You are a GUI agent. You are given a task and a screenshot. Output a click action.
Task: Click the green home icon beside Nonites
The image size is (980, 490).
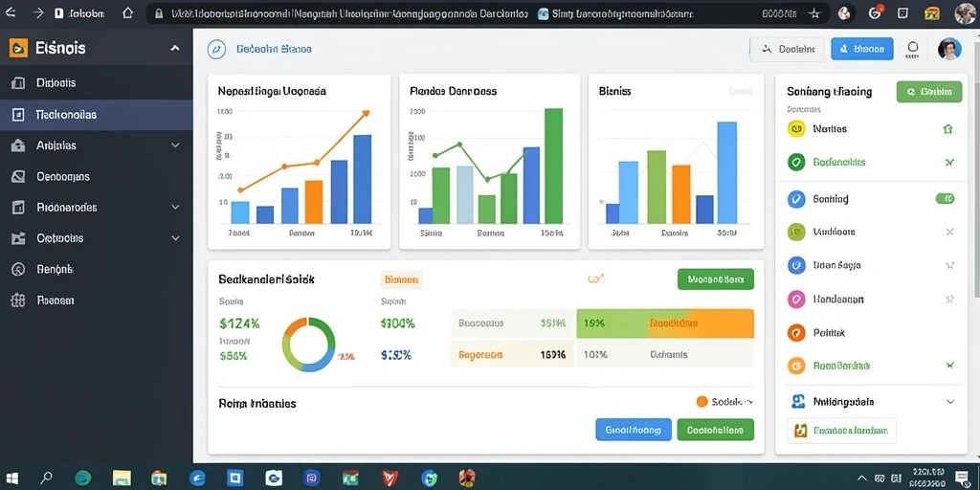[947, 129]
